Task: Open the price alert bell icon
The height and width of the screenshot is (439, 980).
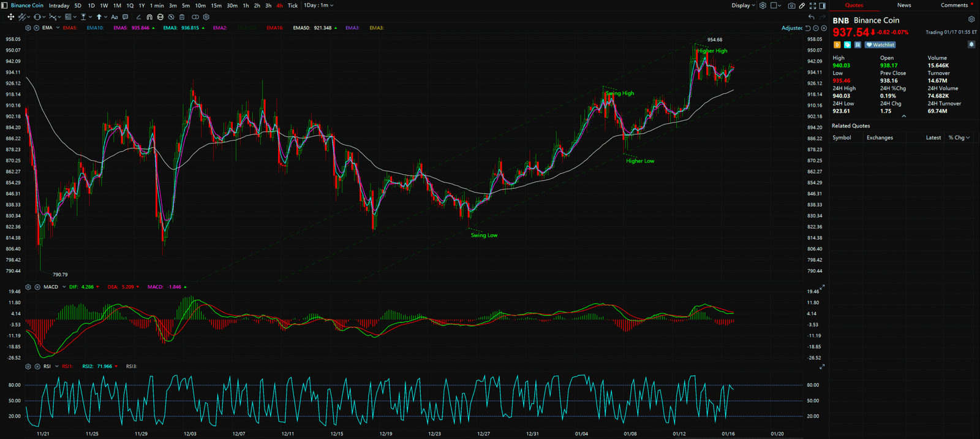Action: click(x=971, y=45)
